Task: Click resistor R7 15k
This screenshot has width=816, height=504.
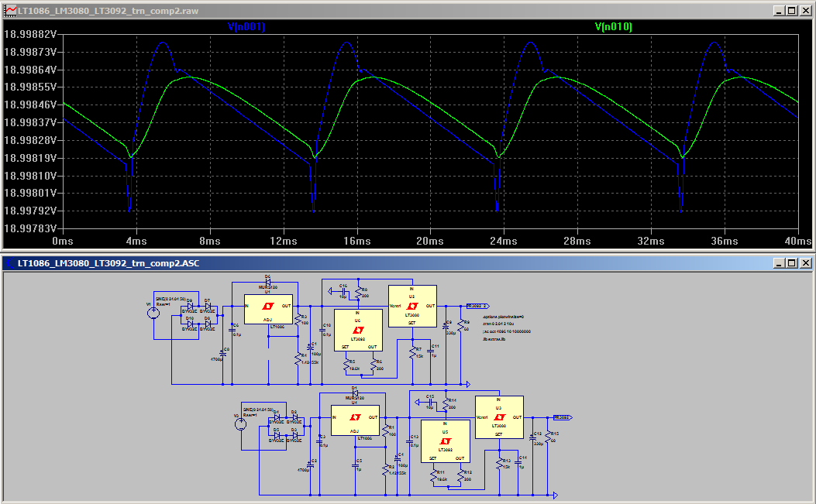Action: (x=413, y=353)
